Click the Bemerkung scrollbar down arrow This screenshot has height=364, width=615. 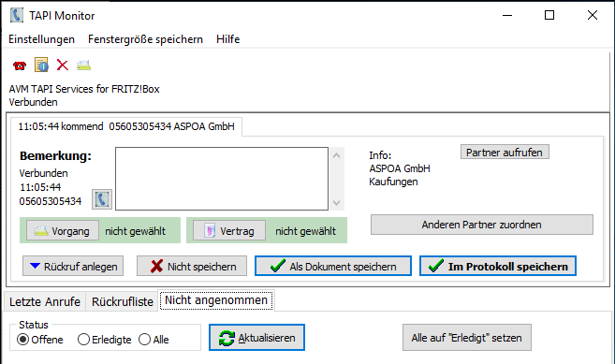[x=337, y=202]
